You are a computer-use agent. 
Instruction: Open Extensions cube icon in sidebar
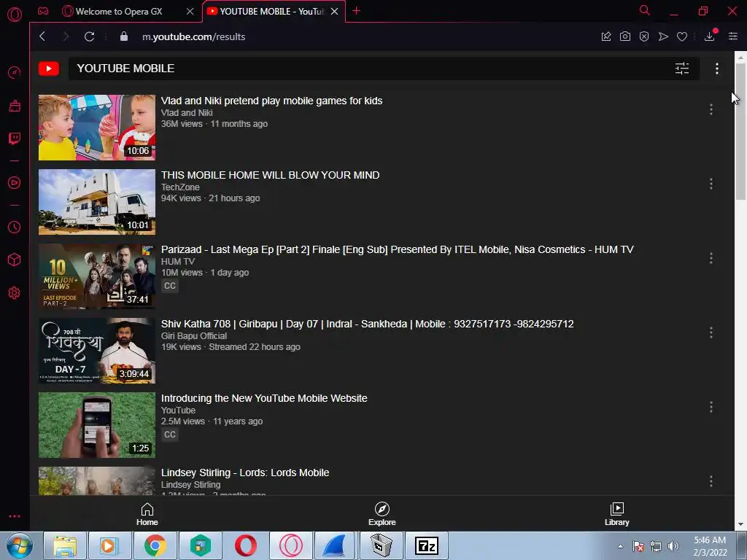point(15,260)
